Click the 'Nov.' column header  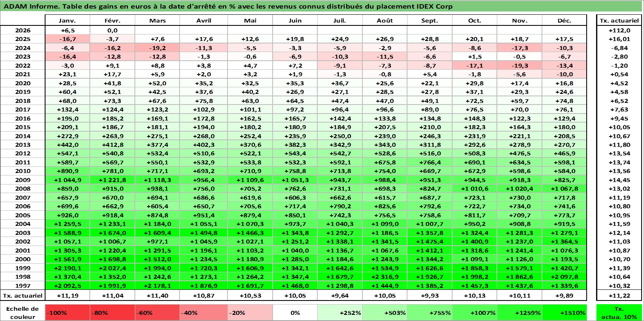click(x=519, y=20)
